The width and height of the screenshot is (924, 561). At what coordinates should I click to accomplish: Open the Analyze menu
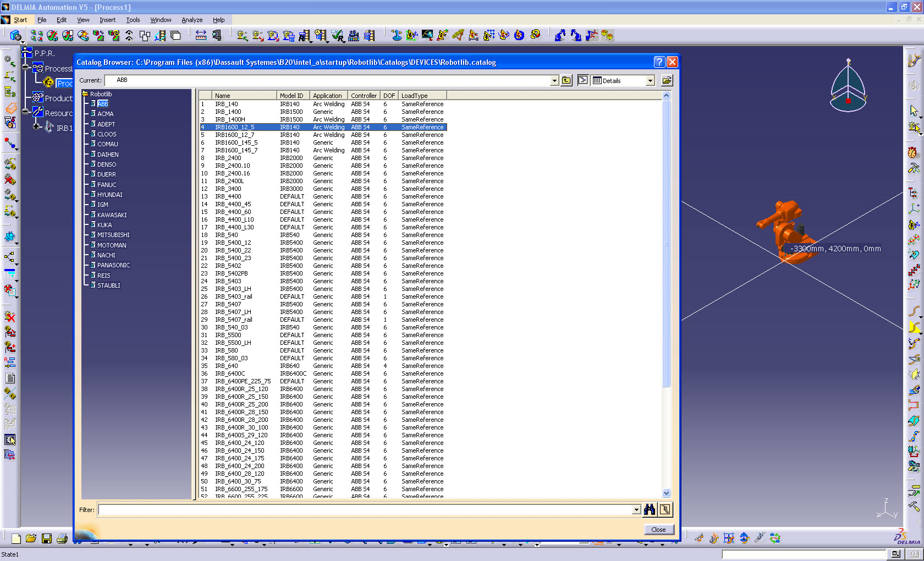point(192,20)
